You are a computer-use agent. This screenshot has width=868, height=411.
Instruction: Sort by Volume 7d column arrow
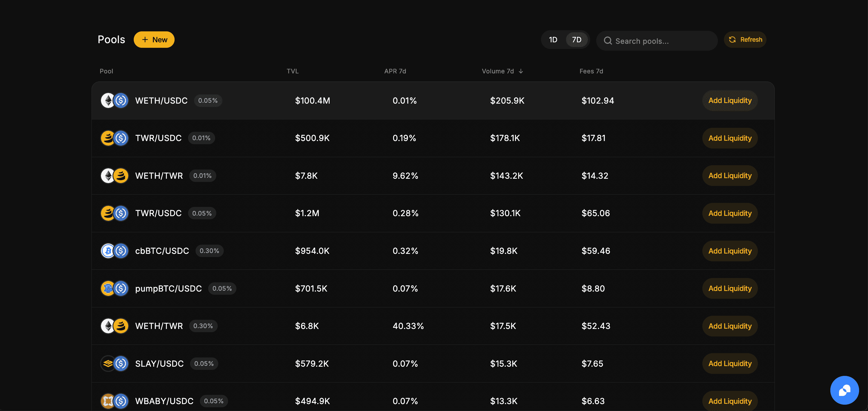tap(521, 71)
